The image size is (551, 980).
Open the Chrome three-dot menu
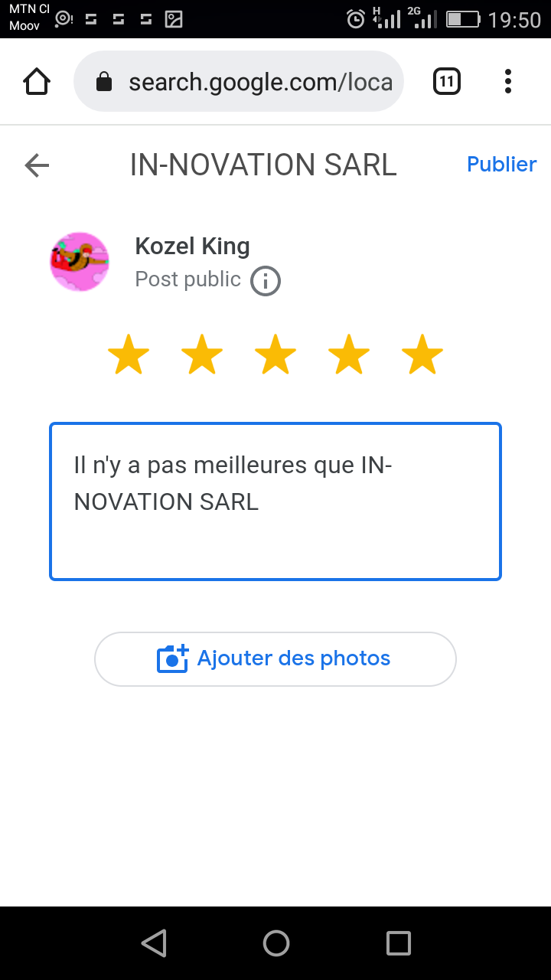click(508, 81)
